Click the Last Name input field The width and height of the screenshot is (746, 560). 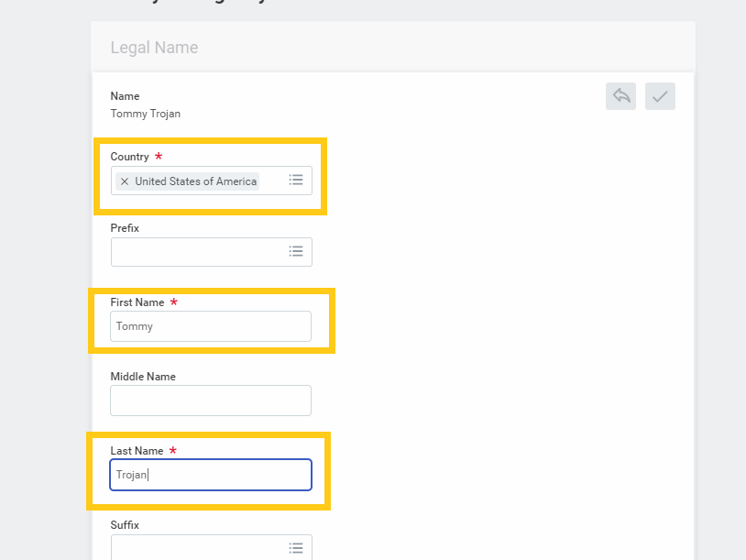click(x=211, y=475)
